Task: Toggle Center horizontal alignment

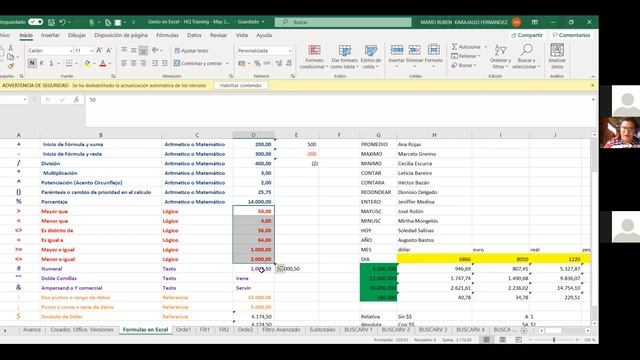Action: pyautogui.click(x=133, y=63)
